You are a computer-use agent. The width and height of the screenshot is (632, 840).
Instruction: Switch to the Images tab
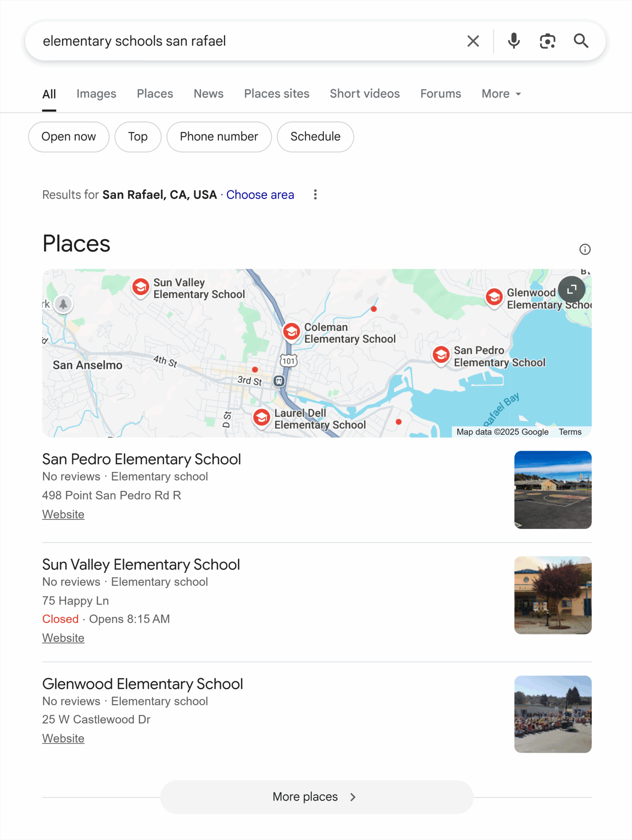tap(96, 94)
